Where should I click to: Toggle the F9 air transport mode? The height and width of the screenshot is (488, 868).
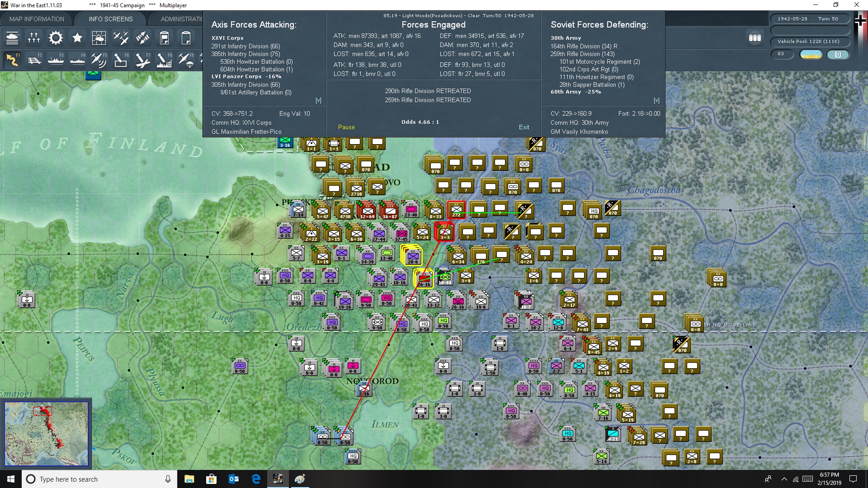point(186,60)
